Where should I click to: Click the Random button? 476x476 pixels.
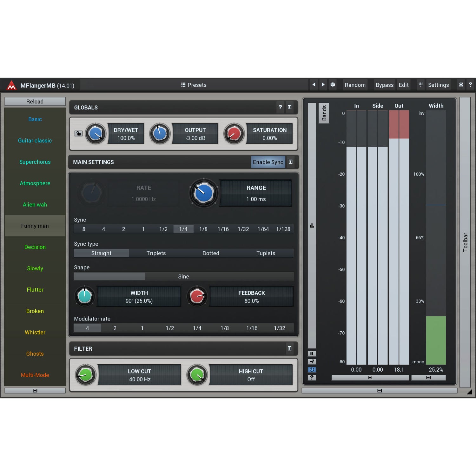pos(355,85)
